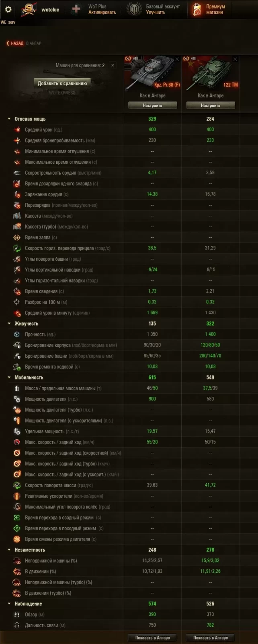Open the Базовый аккаунт Улучшить tab
The width and height of the screenshot is (258, 644).
153,9
